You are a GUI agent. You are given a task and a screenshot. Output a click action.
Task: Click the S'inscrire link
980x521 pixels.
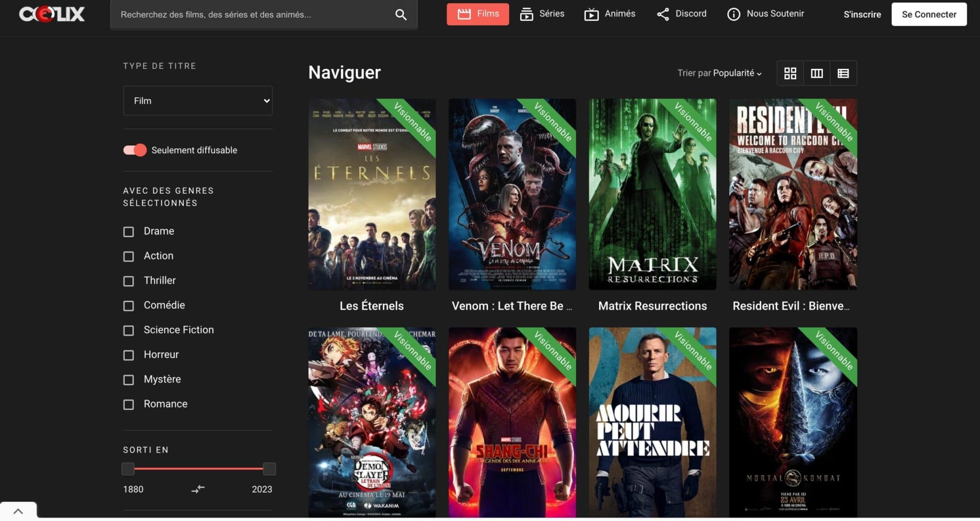pyautogui.click(x=862, y=14)
